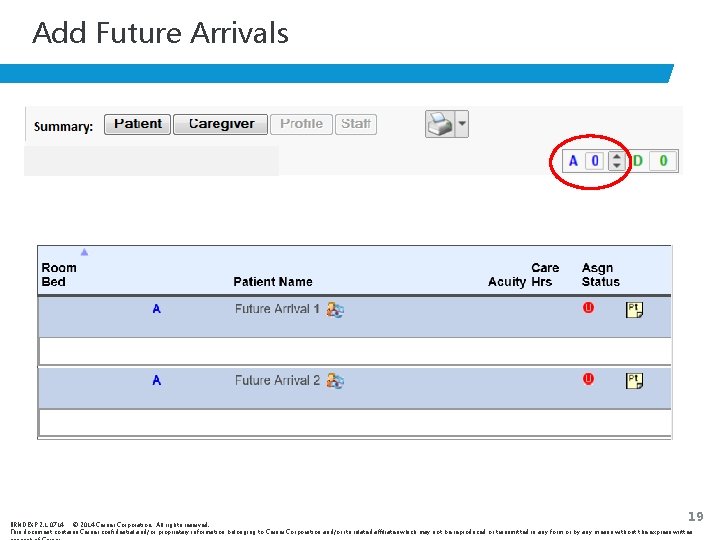Click the D discharges number field
Image resolution: width=720 pixels, height=540 pixels.
click(x=663, y=160)
